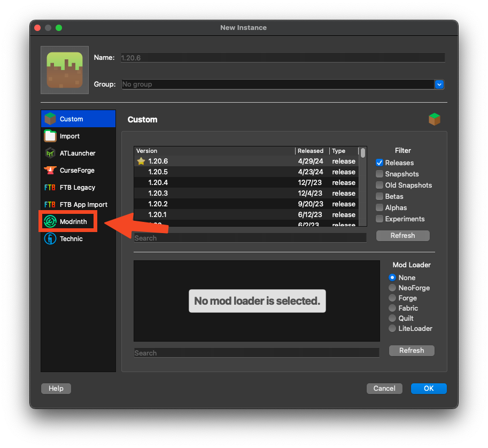Viewport: 488px width, 448px height.
Task: Click the Custom tab in sidebar
Action: (x=78, y=119)
